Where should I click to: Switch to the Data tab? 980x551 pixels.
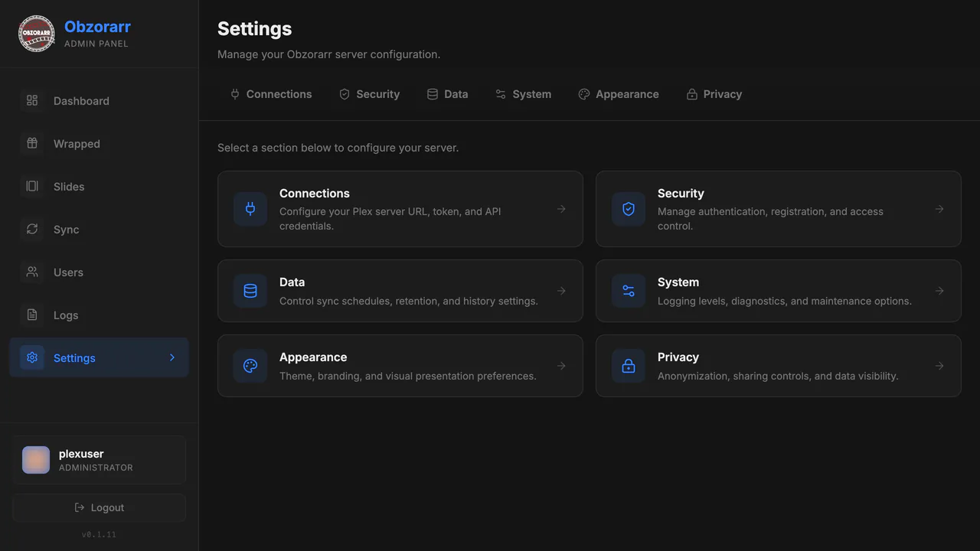tap(448, 94)
